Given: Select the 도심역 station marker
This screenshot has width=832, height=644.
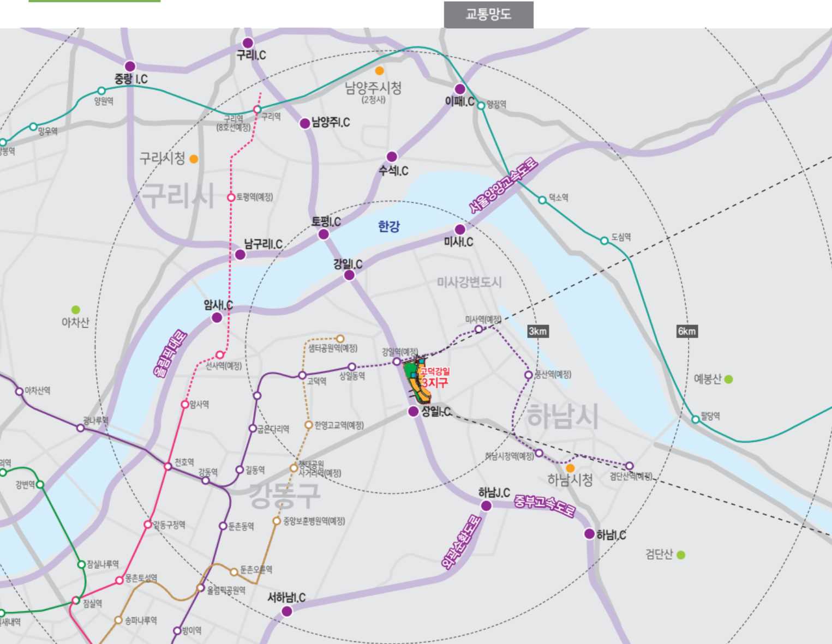Looking at the screenshot, I should [x=604, y=240].
